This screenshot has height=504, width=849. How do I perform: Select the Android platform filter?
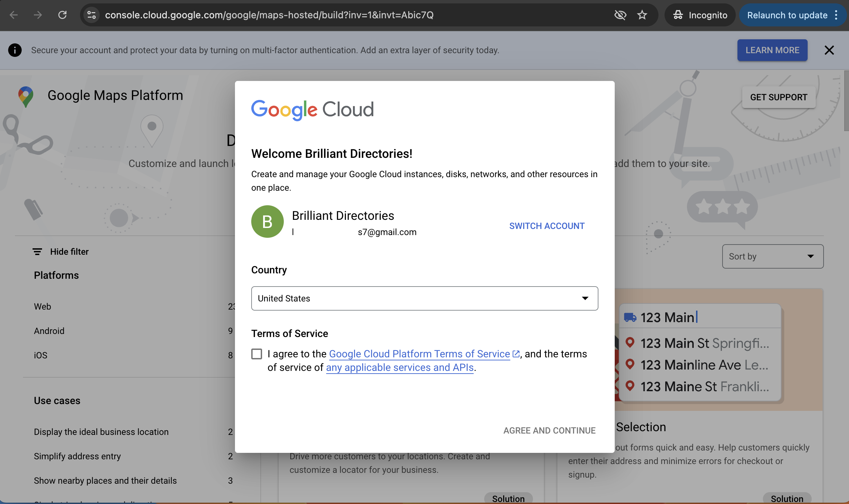coord(49,331)
